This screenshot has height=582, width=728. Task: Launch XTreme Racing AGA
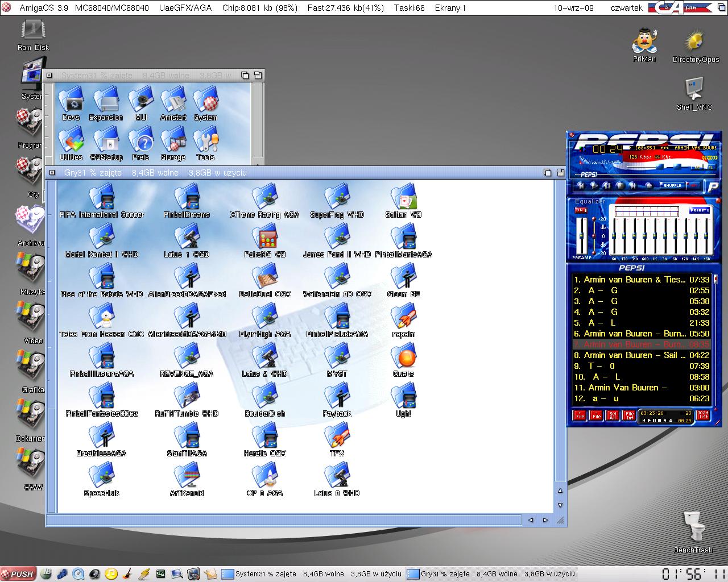click(x=264, y=201)
